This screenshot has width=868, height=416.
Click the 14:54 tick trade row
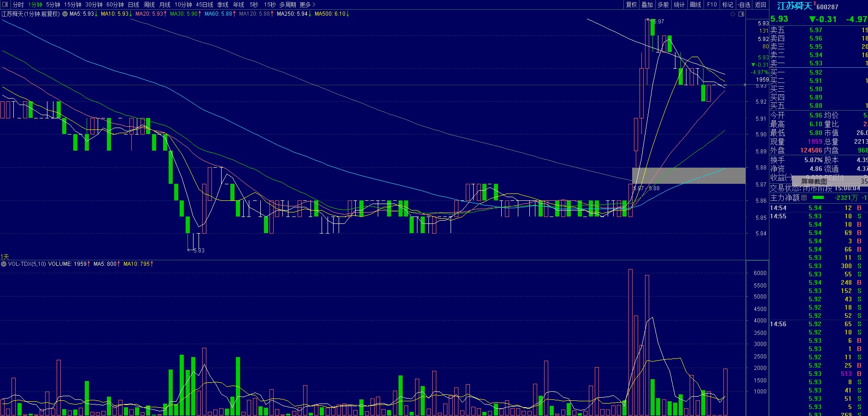[819, 208]
